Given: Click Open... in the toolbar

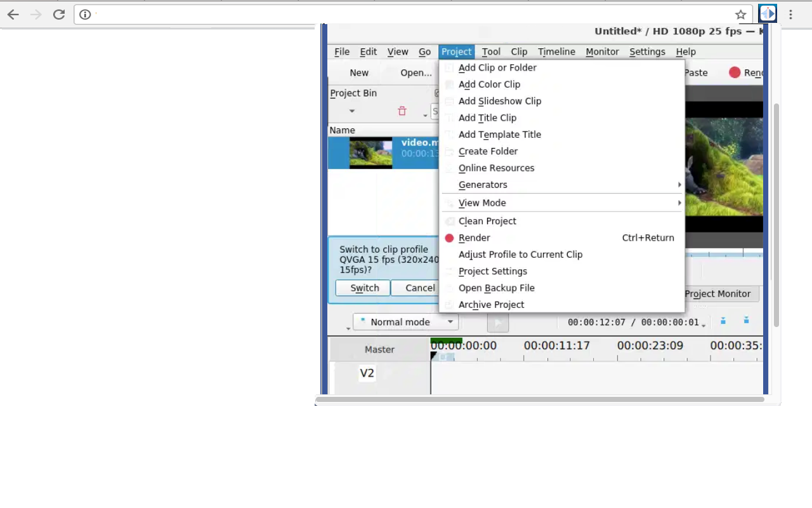Looking at the screenshot, I should [416, 72].
